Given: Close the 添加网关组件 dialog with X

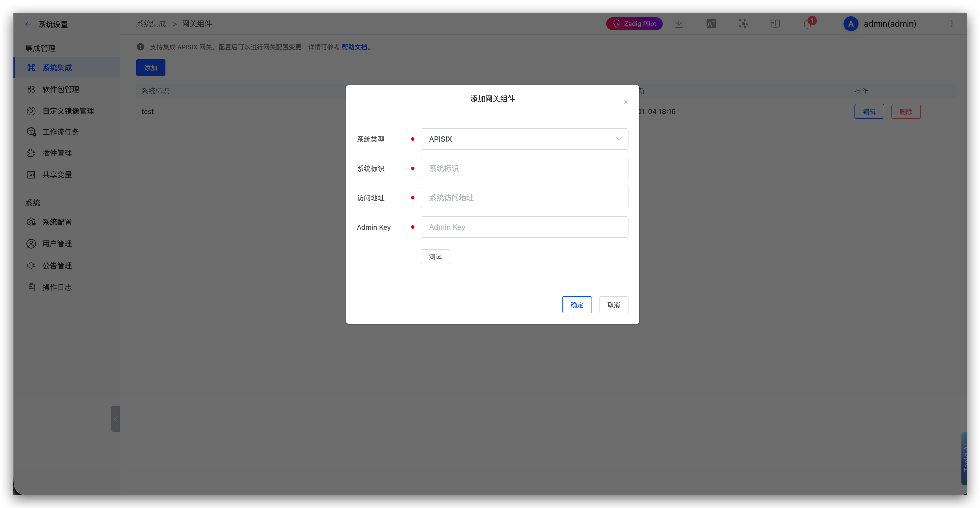Looking at the screenshot, I should [x=625, y=102].
